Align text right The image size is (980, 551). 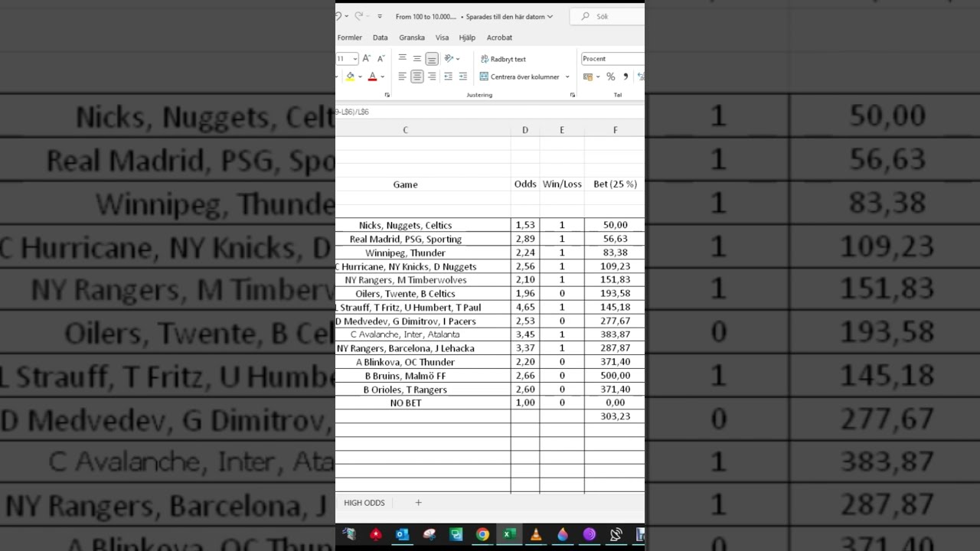click(432, 77)
